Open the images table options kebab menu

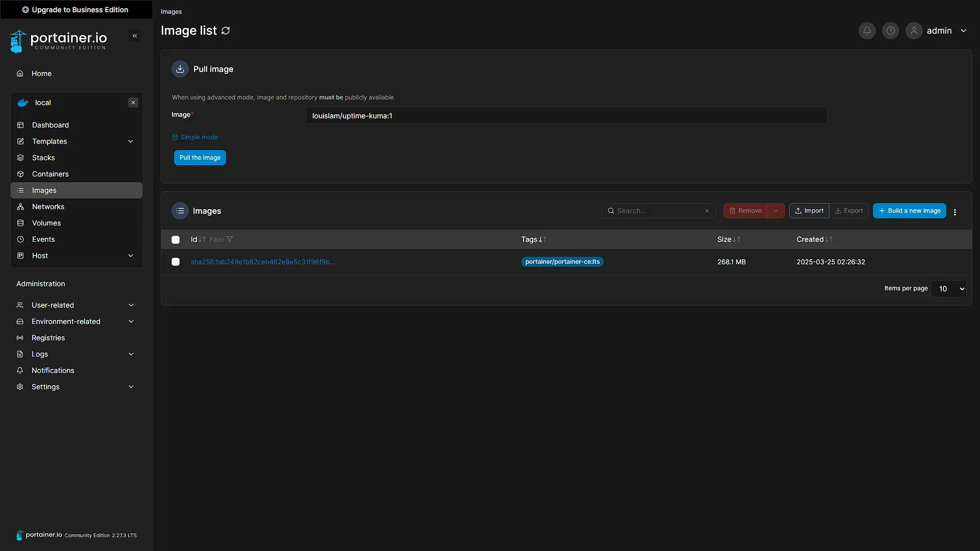click(x=955, y=212)
